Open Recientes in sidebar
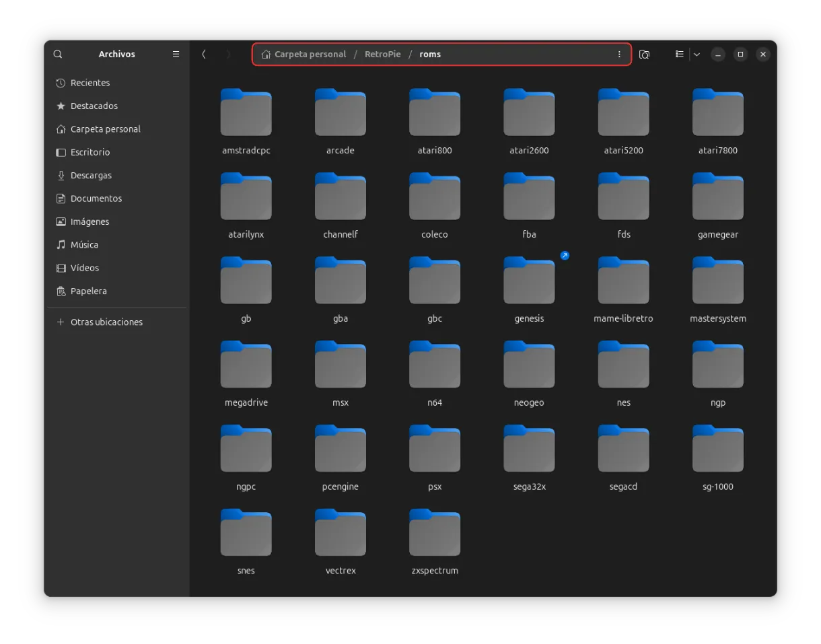Image resolution: width=821 pixels, height=644 pixels. (x=90, y=83)
